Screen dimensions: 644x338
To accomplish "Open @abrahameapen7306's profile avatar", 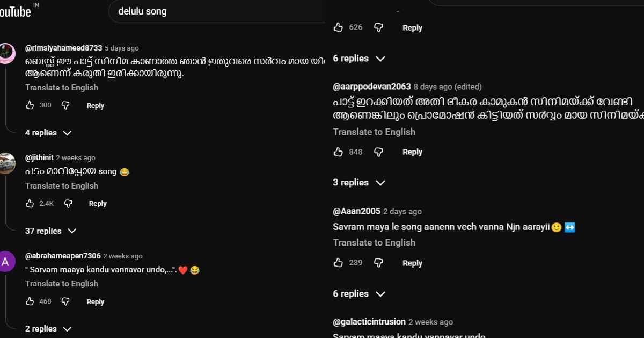I will 6,262.
